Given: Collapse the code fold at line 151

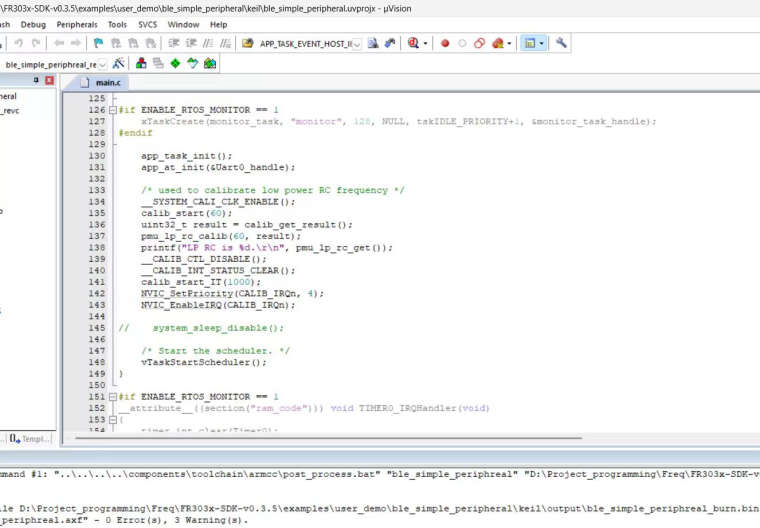Looking at the screenshot, I should (x=112, y=397).
